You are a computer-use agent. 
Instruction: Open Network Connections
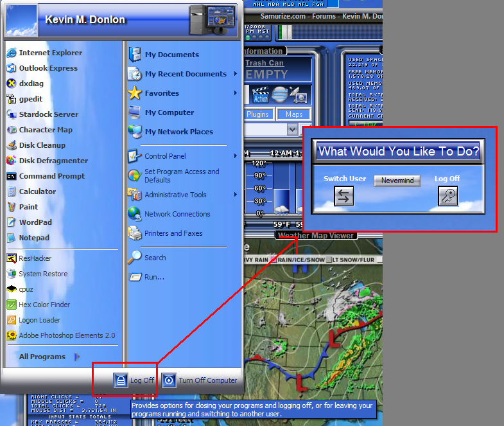(x=169, y=214)
